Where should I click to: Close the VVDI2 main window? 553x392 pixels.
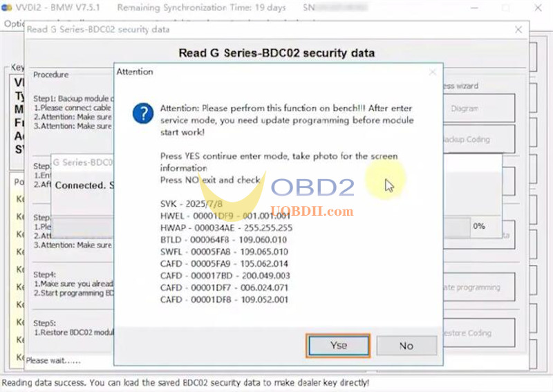click(x=538, y=8)
